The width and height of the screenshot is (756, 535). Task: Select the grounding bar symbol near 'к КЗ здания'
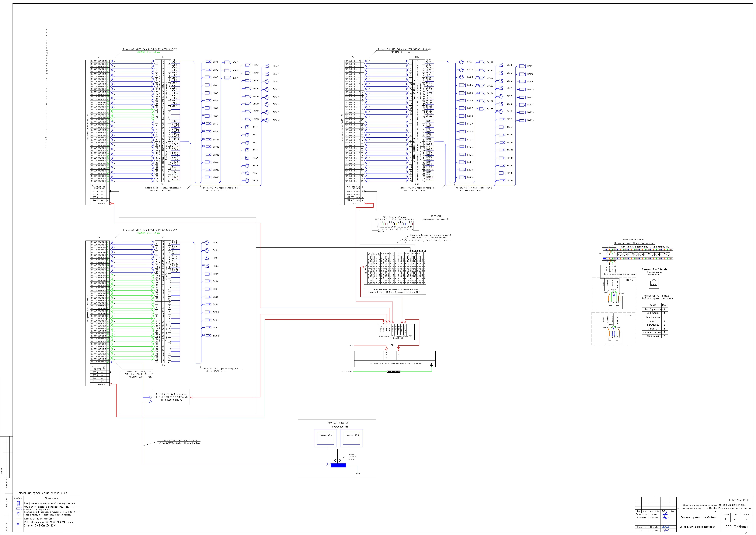click(x=394, y=371)
